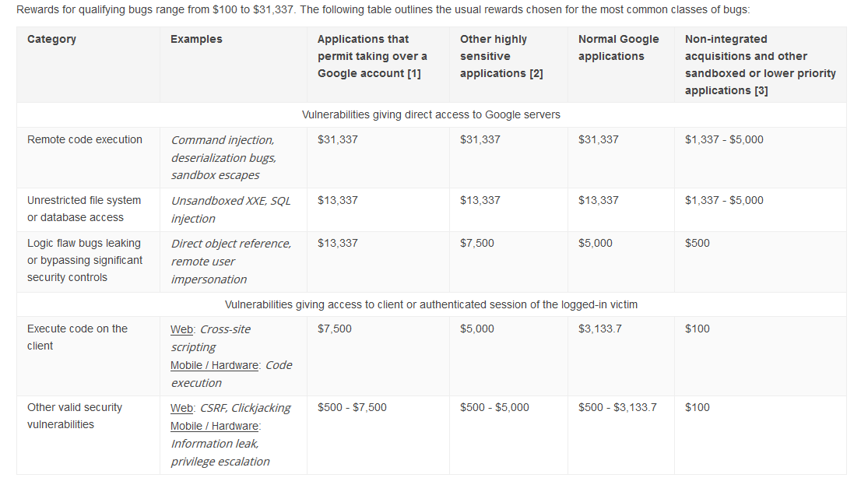
Task: Click the first "Web" underlined link
Action: pos(181,329)
